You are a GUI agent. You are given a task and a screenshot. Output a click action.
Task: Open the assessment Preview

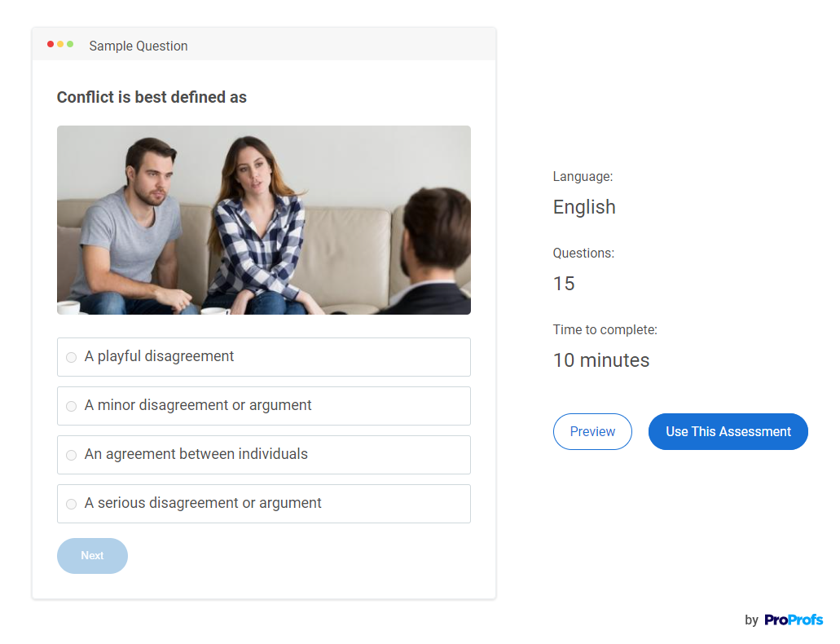pyautogui.click(x=592, y=432)
